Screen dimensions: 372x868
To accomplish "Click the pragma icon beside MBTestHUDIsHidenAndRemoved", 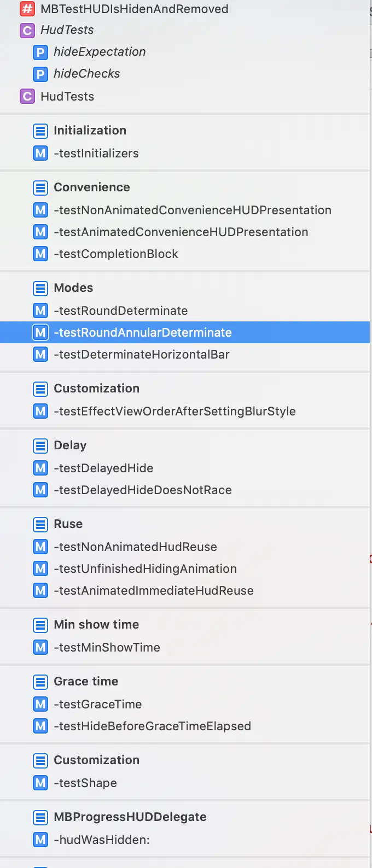I will point(27,9).
